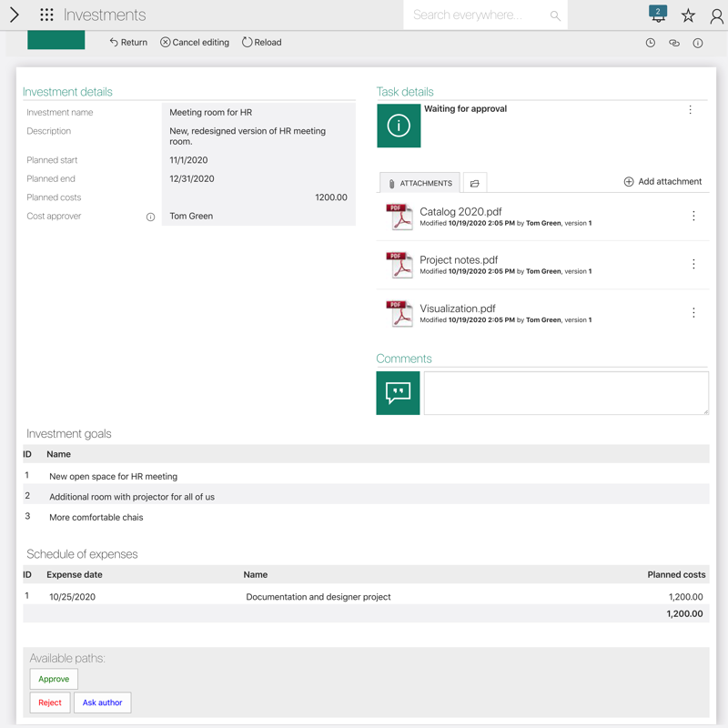Open the apps grid launcher icon

[x=46, y=15]
